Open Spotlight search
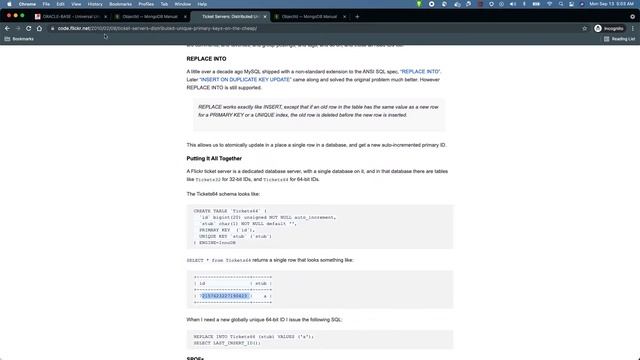Screen dimensions: 640x360 [x=561, y=4]
